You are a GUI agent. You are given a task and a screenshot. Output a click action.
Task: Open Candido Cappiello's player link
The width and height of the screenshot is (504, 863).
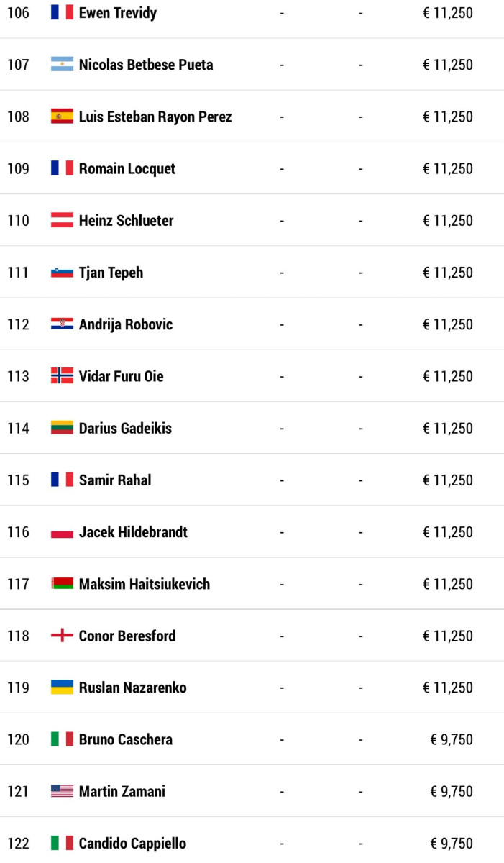[x=132, y=843]
